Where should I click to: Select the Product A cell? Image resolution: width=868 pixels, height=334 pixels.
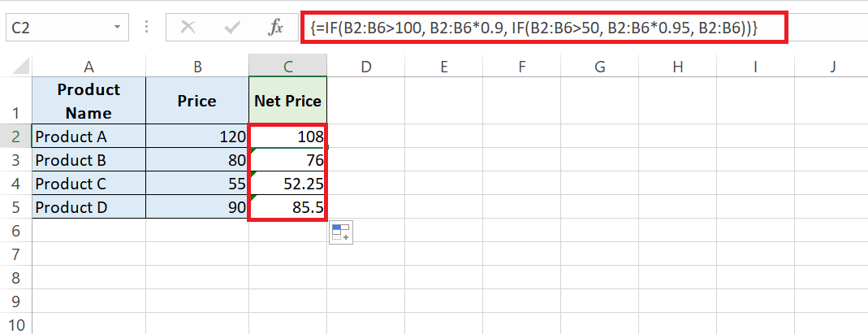89,136
